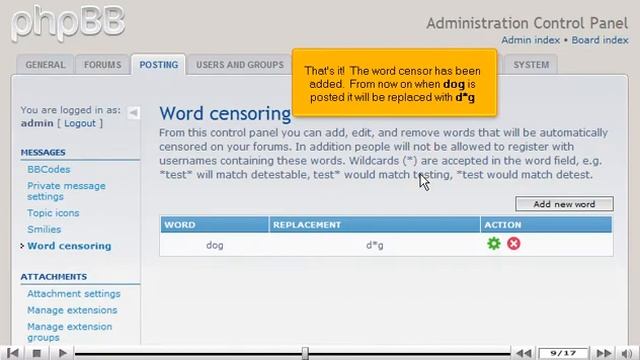
Task: Open Manage extensions link
Action: (72, 310)
